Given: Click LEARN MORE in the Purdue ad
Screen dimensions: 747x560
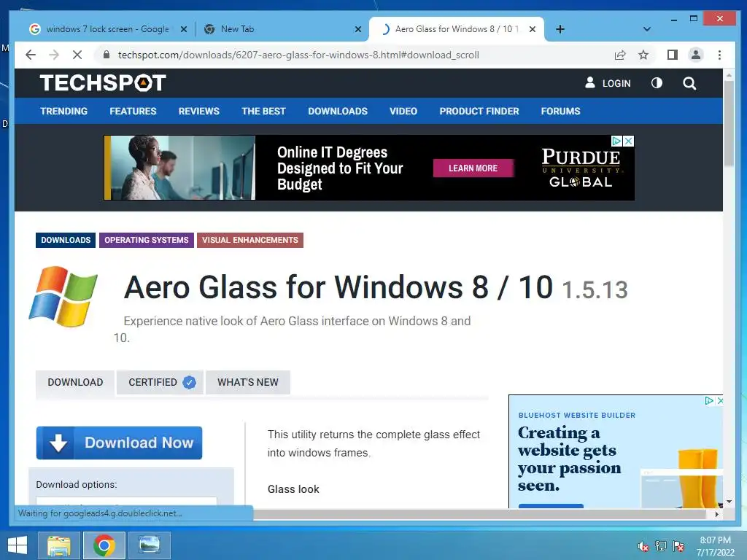Looking at the screenshot, I should click(473, 168).
